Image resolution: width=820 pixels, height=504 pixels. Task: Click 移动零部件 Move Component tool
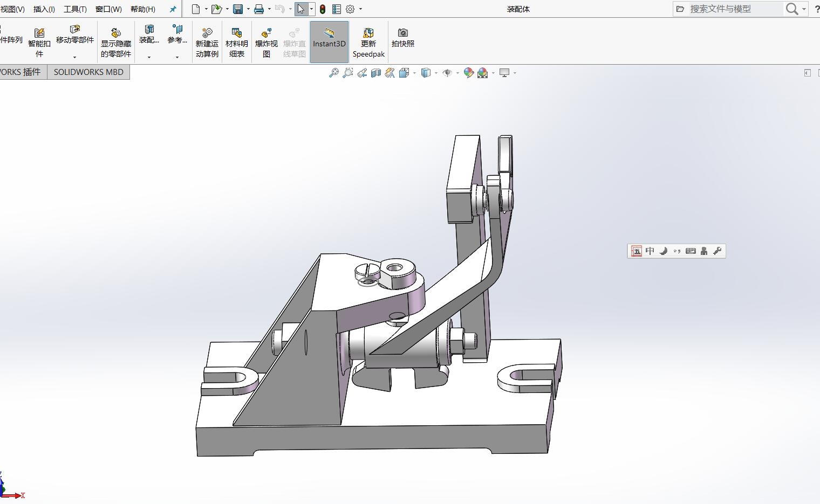[x=75, y=34]
